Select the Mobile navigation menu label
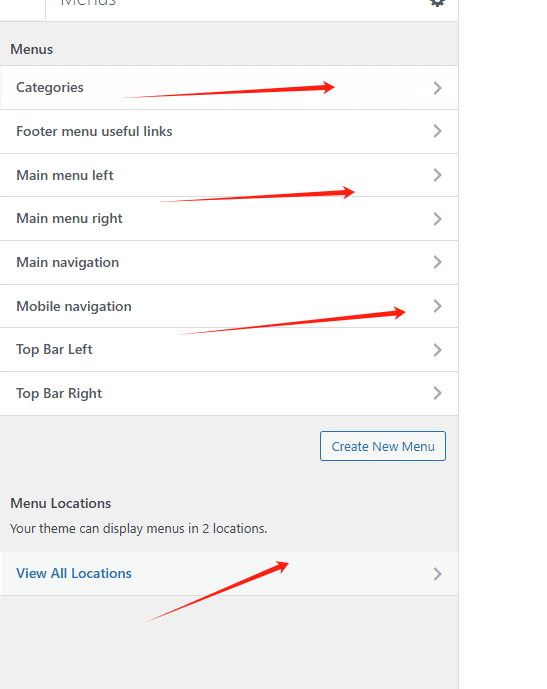547x689 pixels. click(74, 306)
